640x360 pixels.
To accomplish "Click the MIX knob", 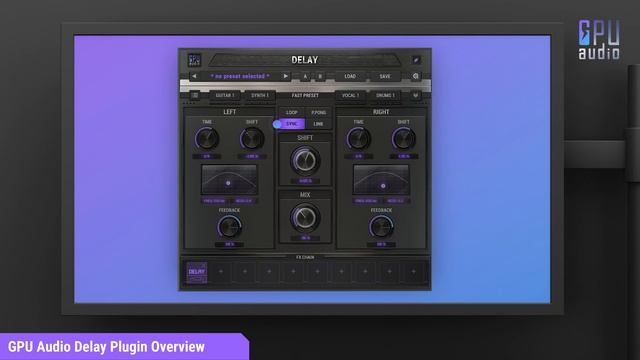I will click(x=305, y=218).
